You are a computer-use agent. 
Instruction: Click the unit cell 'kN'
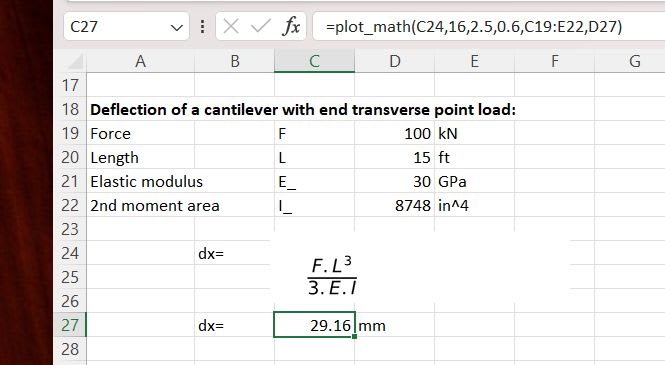tap(475, 134)
